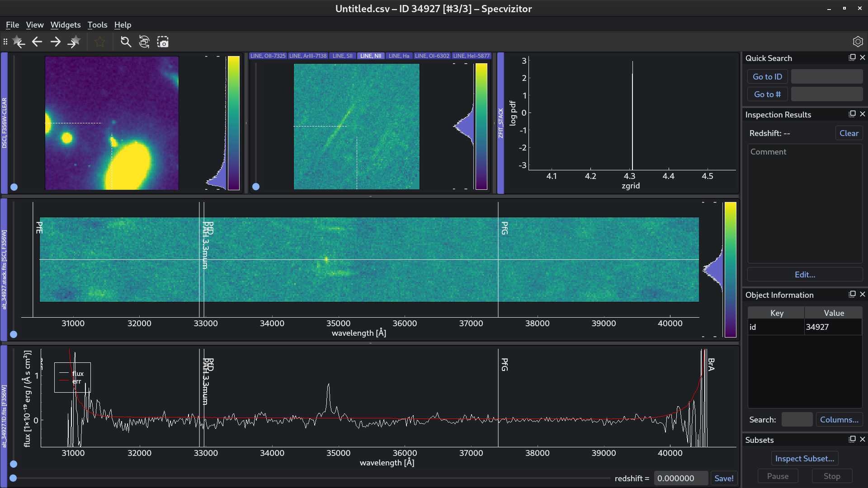Go to previous object arrow

(37, 42)
